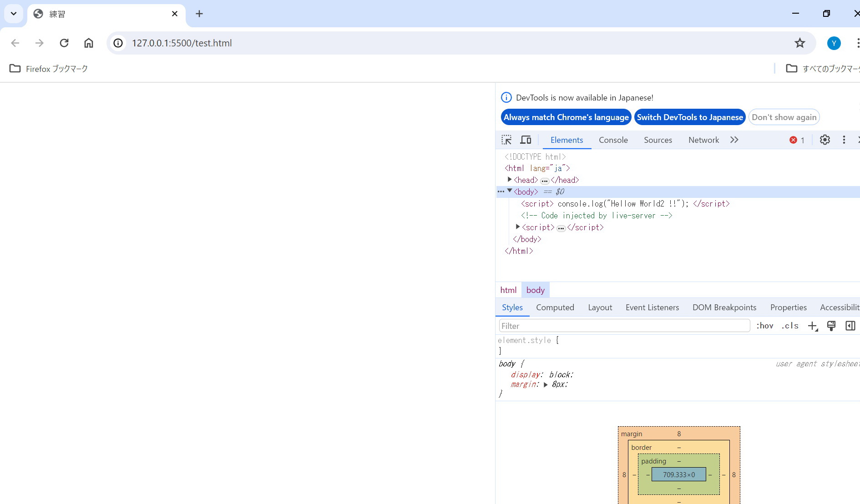Viewport: 860px width, 504px height.
Task: View site information icon in address bar
Action: (x=118, y=43)
